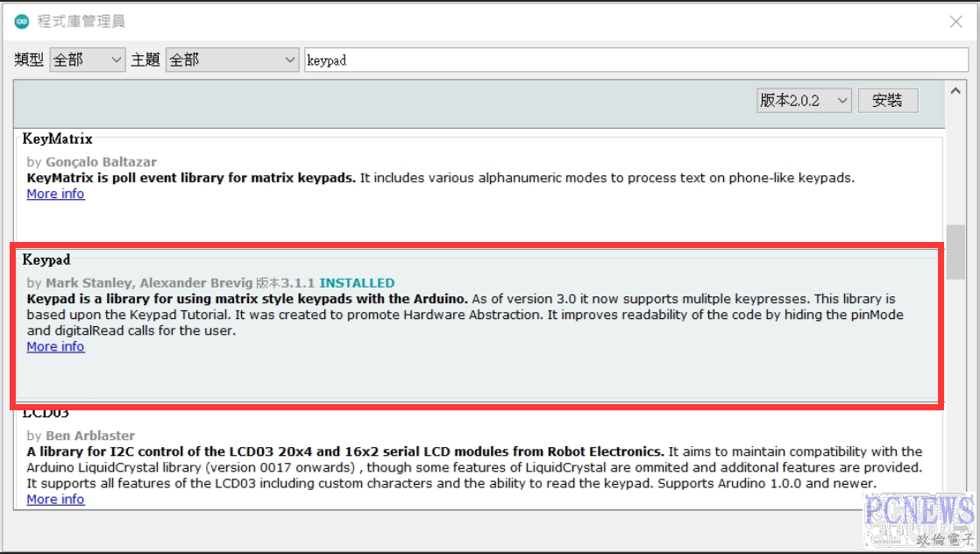Close the library manager window

(x=955, y=22)
